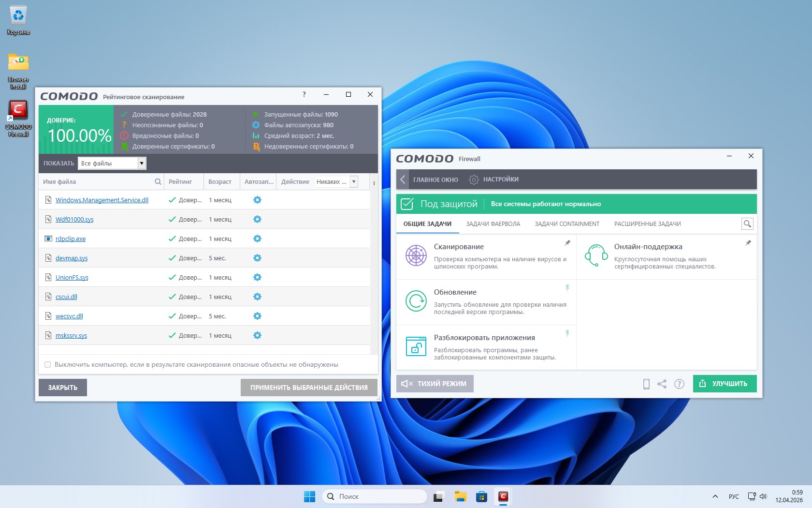Viewport: 812px width, 508px height.
Task: Click the Scanning task radar icon
Action: pyautogui.click(x=416, y=255)
